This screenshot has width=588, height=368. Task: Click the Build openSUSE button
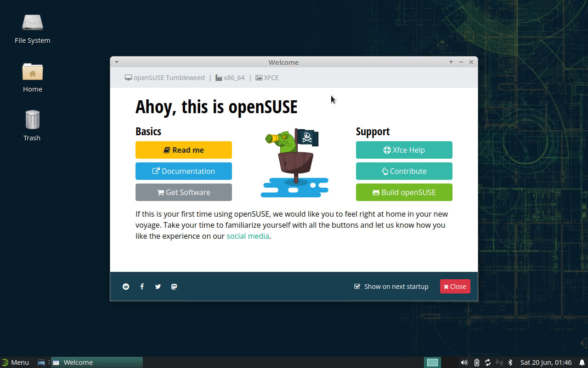tap(404, 192)
